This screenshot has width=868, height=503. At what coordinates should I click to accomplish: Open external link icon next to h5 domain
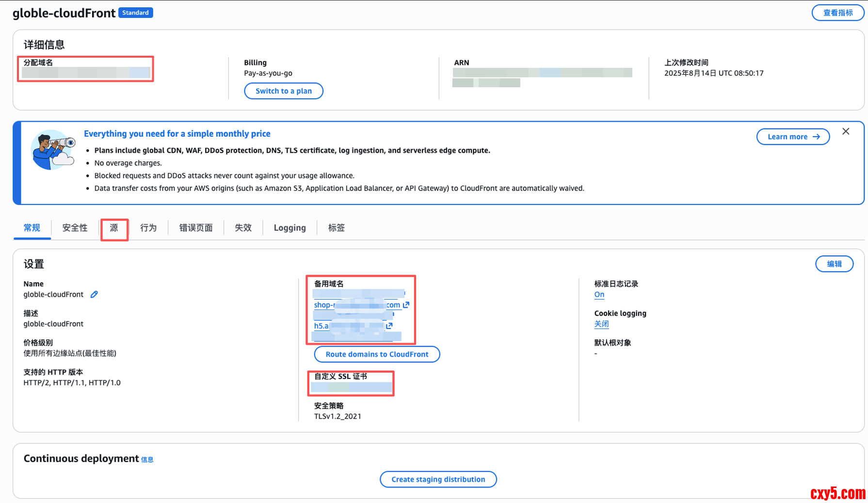pyautogui.click(x=389, y=326)
